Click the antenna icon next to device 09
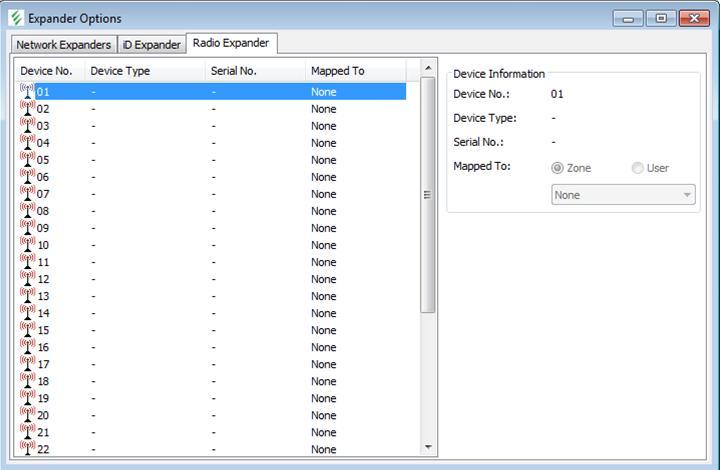The image size is (720, 470). point(27,228)
